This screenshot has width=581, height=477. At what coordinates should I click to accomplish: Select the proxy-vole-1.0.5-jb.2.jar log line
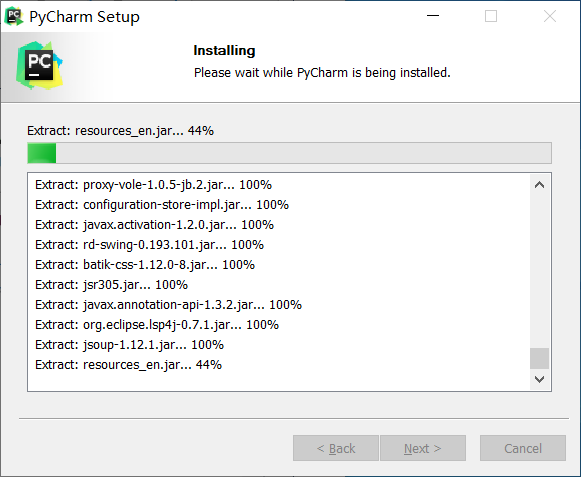(153, 185)
